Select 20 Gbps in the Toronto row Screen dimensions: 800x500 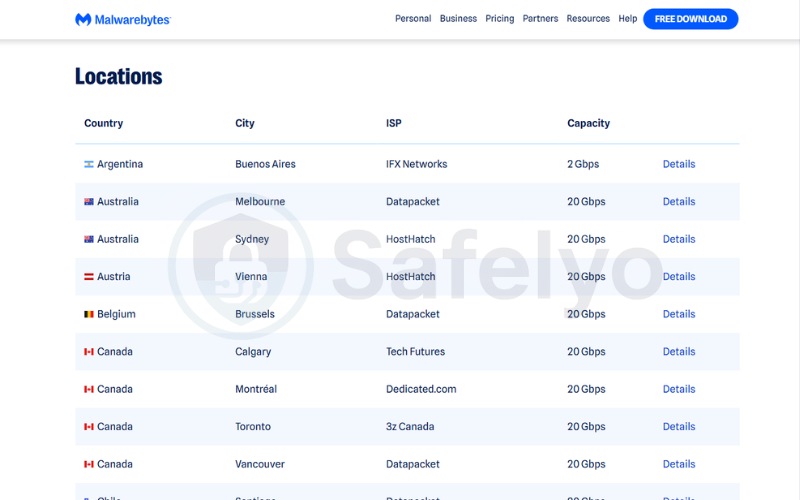point(586,427)
